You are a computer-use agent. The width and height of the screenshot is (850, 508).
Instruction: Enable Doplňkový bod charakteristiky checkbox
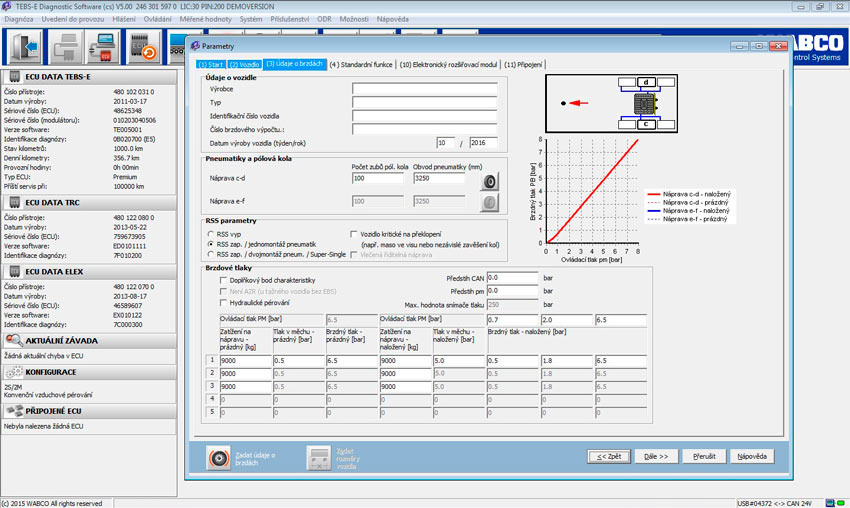(x=223, y=280)
